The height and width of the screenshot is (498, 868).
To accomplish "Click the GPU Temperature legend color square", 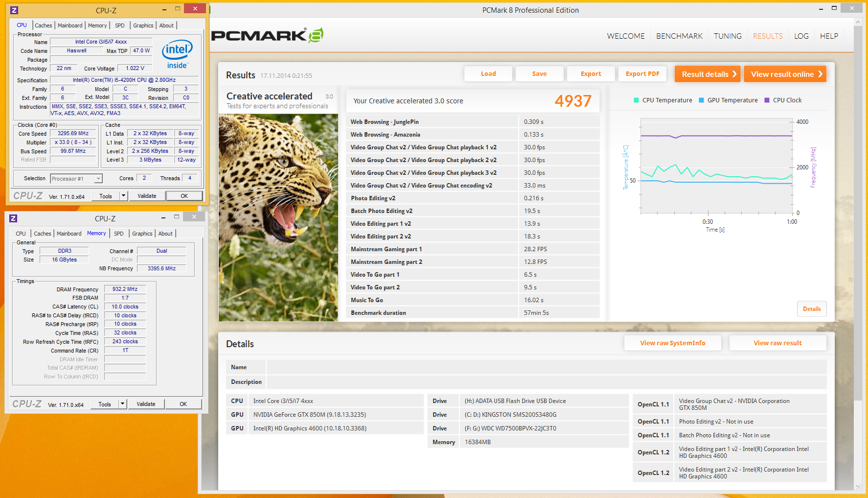I will click(x=701, y=100).
